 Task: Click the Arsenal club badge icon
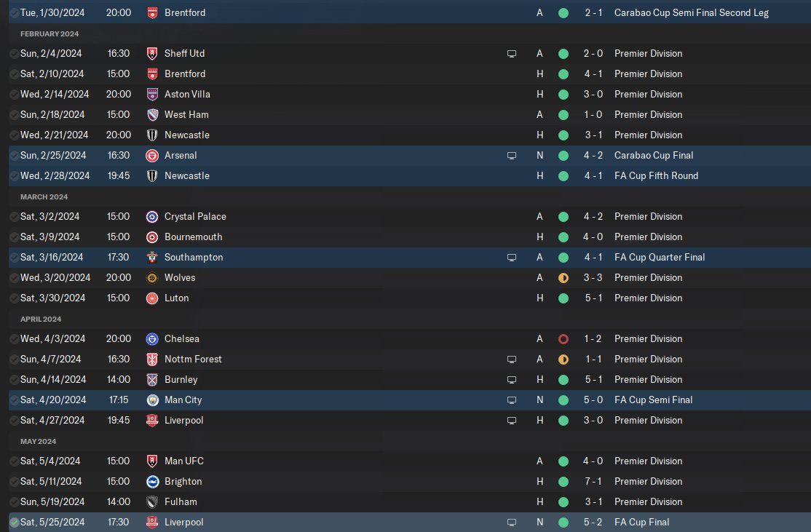tap(152, 156)
